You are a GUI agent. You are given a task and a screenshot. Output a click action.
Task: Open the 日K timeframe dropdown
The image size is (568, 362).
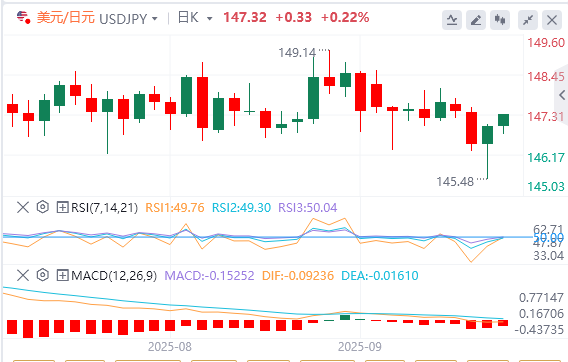195,18
